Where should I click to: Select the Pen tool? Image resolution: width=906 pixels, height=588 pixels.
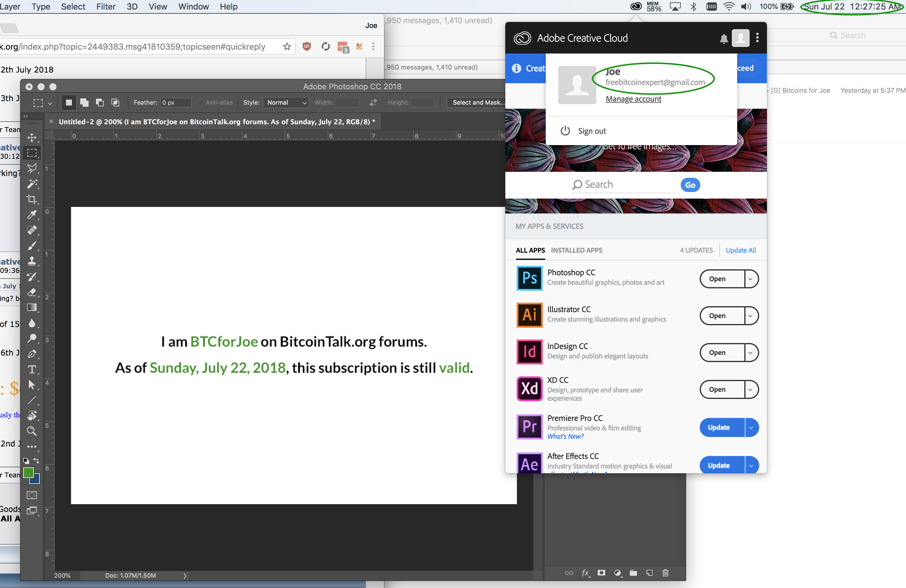point(32,354)
